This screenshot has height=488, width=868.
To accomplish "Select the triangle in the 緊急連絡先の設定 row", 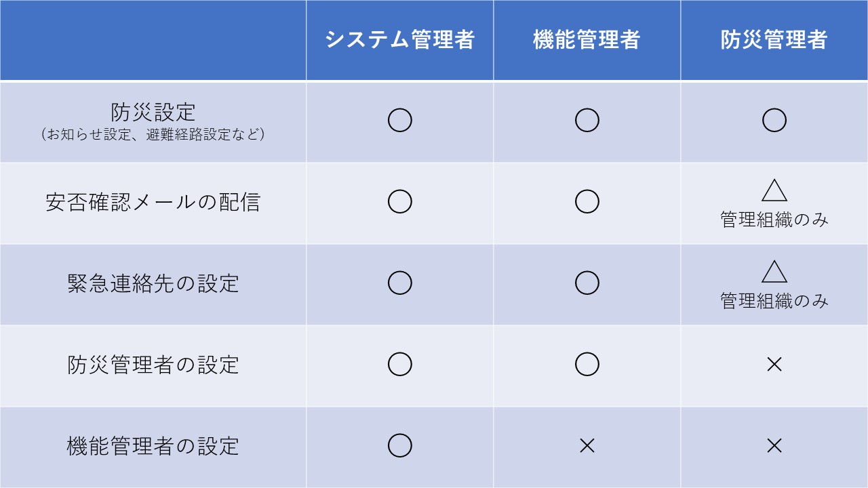I will 774,272.
